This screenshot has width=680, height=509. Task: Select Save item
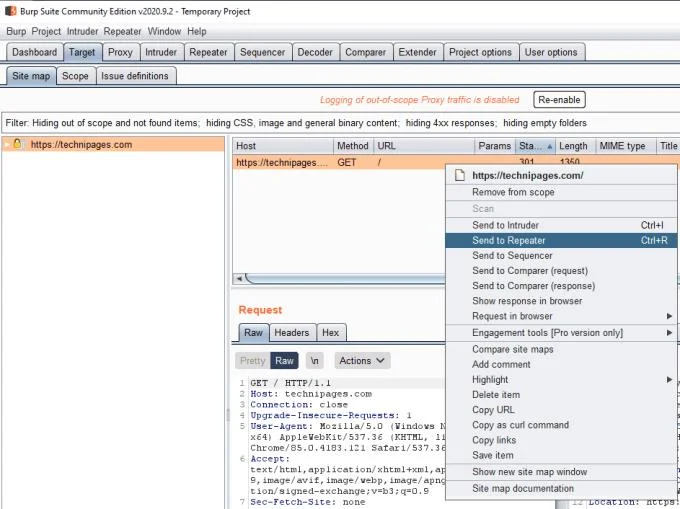561,455
